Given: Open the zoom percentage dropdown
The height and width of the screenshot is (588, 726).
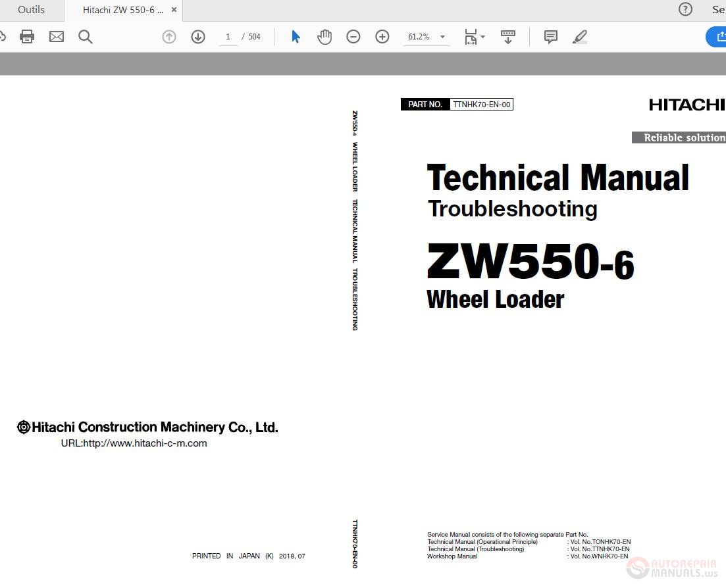Looking at the screenshot, I should [x=442, y=36].
